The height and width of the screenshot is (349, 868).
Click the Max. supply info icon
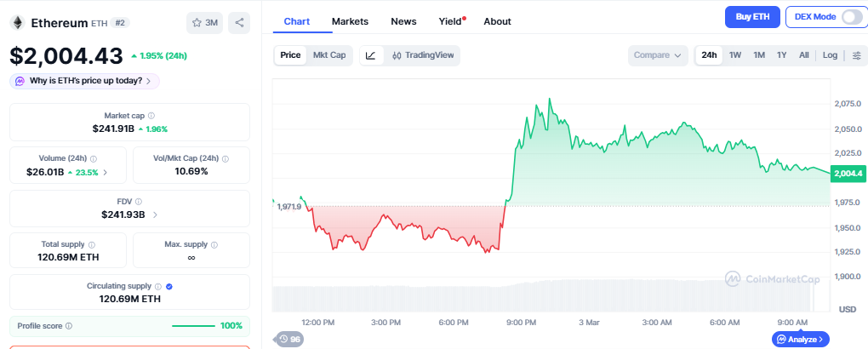(x=214, y=244)
